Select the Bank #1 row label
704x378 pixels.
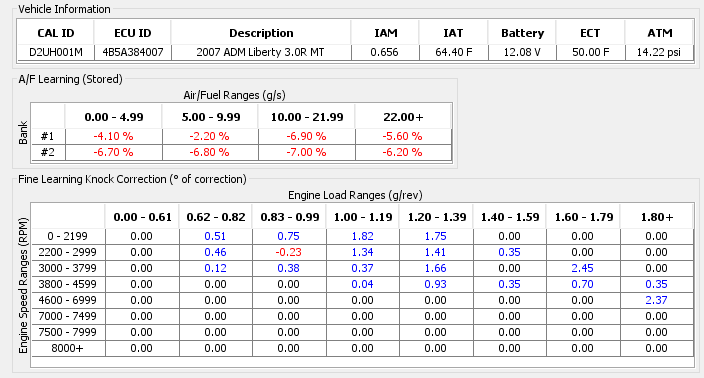[x=48, y=136]
